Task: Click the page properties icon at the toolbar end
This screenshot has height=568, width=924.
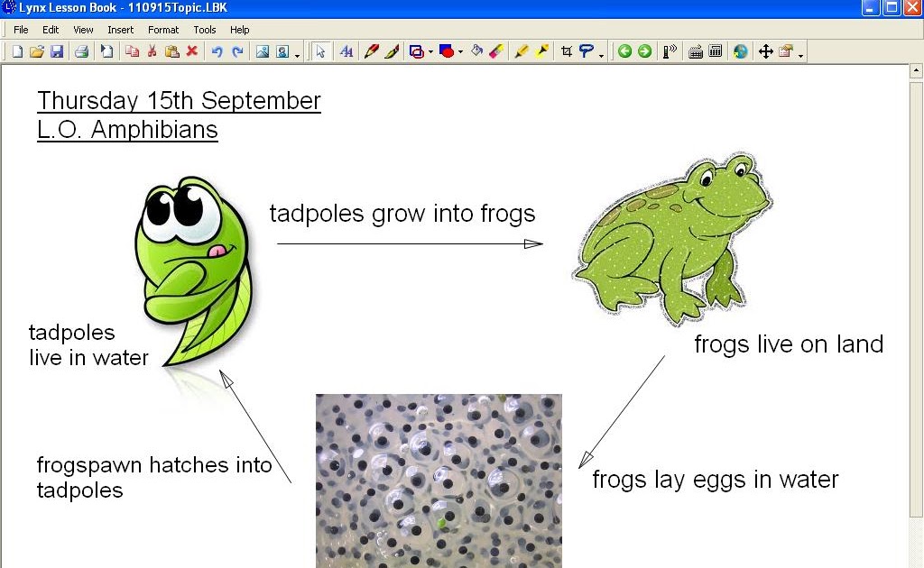Action: [786, 51]
